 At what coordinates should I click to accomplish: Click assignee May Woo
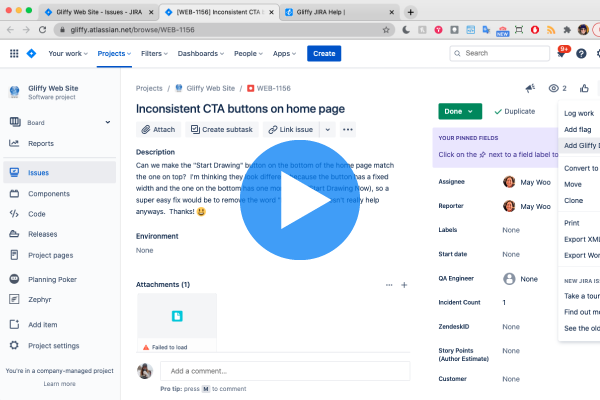point(527,182)
